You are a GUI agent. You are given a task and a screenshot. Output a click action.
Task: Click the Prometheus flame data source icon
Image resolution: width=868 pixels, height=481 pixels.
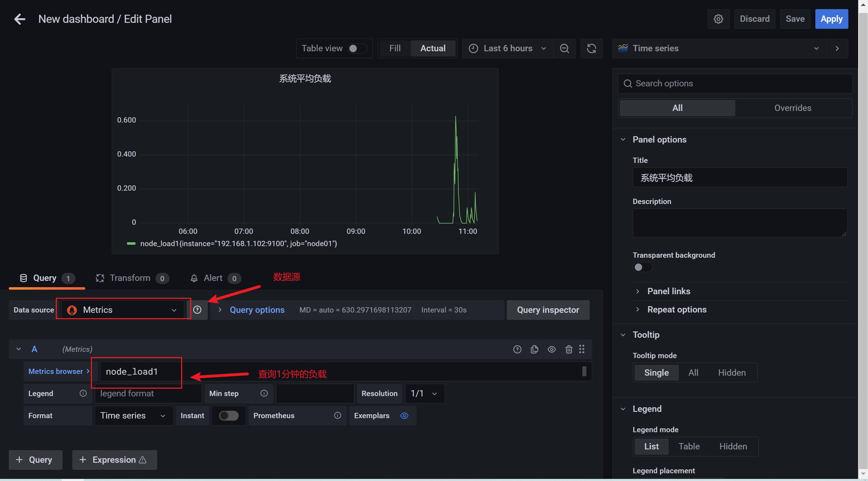[72, 310]
